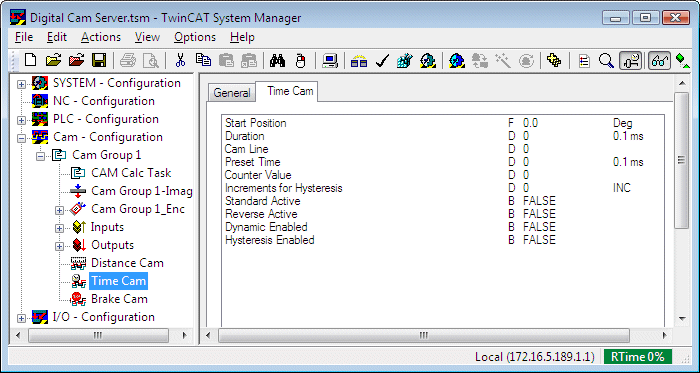Open the Actions menu
The width and height of the screenshot is (700, 373).
point(101,37)
